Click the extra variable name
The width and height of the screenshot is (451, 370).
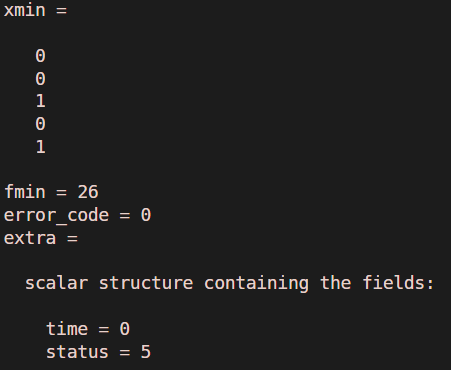pos(30,238)
